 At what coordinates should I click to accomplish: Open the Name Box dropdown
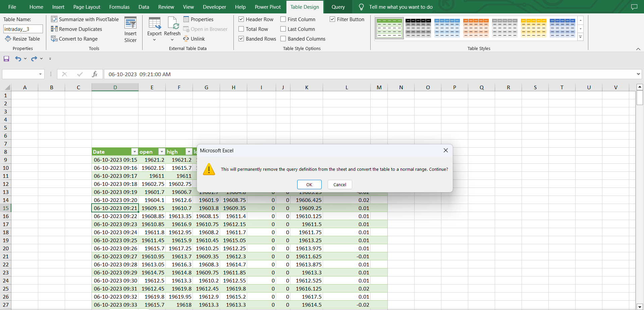[40, 74]
